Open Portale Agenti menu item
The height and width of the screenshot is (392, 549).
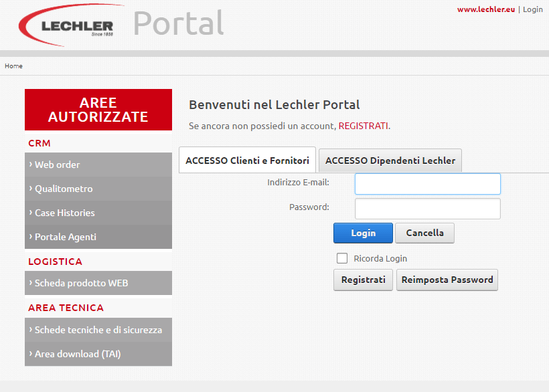click(x=98, y=237)
